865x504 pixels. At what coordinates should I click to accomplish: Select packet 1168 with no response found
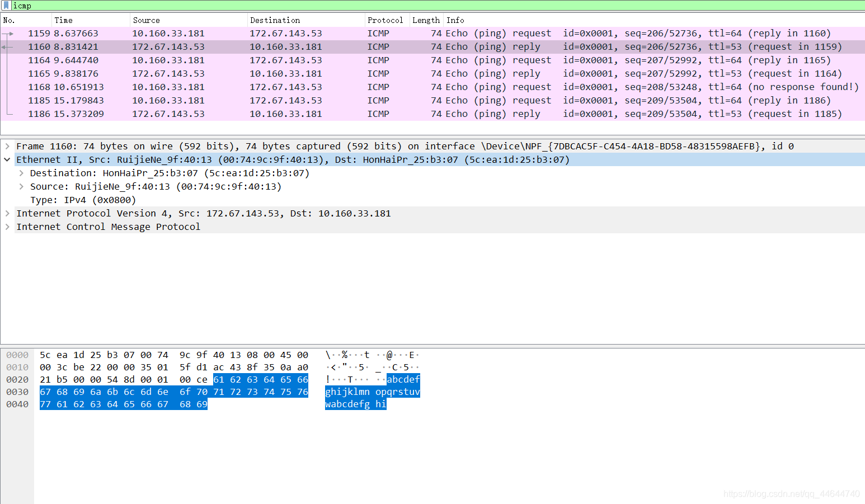coord(432,87)
